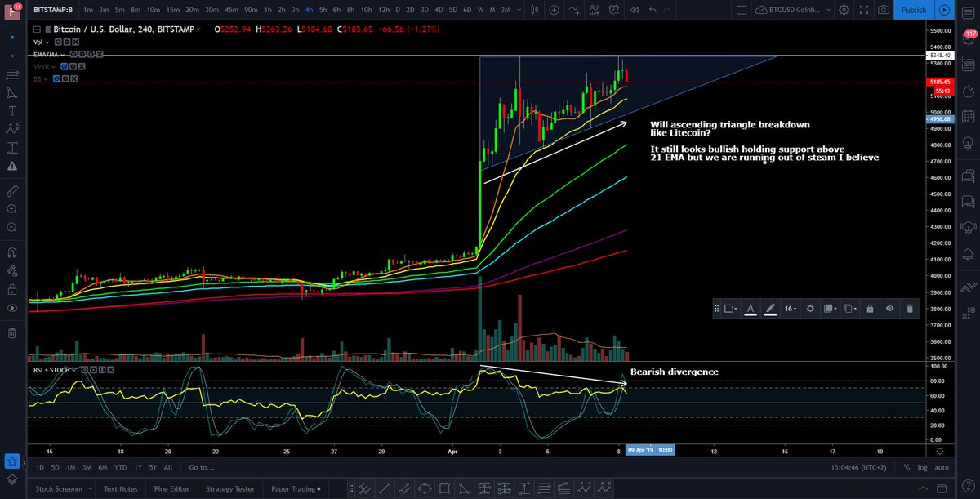Screen dimensions: 980x499
Task: Click the text color A icon in drawing toolbar
Action: click(751, 309)
